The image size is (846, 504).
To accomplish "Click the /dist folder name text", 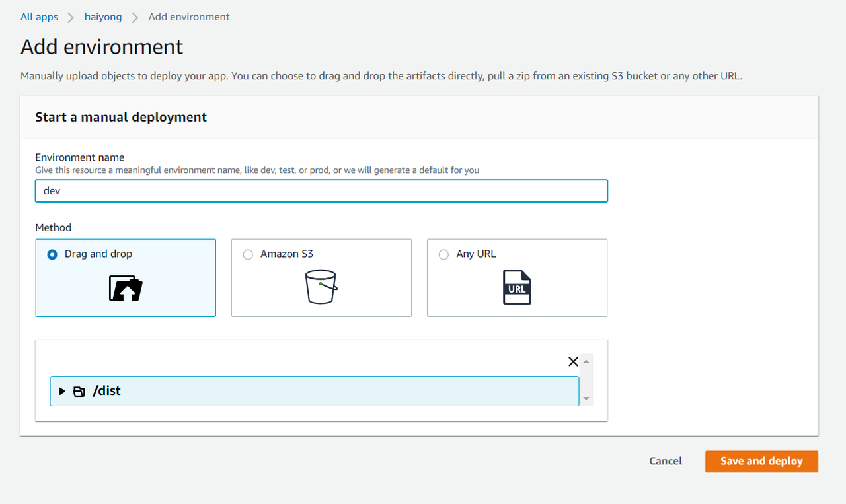I will [x=106, y=391].
